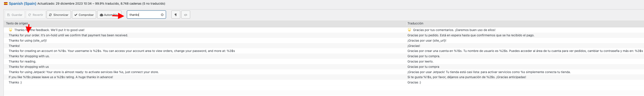
Task: Sort by Traducción column header
Action: 415,23
